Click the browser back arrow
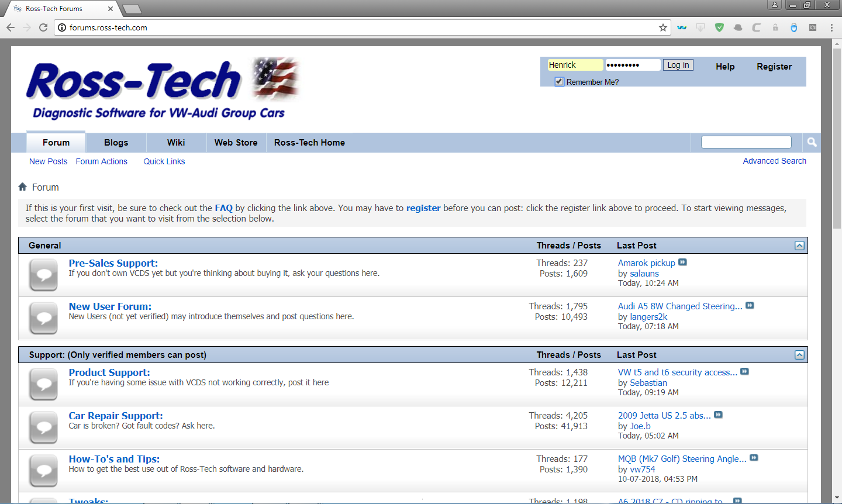Screen dimensions: 842x504 (11, 27)
